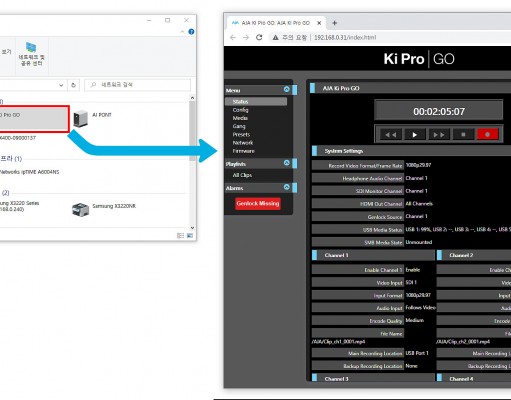Click the Explorer help question mark icon

(x=191, y=32)
